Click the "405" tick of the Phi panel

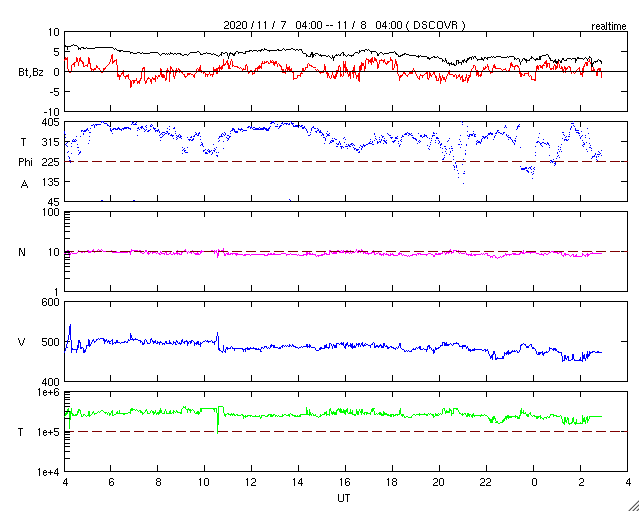click(x=51, y=122)
